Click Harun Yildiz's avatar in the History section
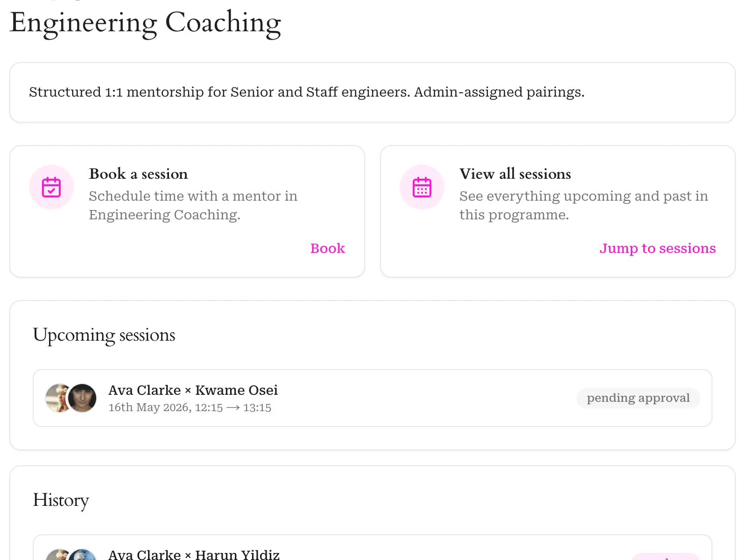Image resolution: width=747 pixels, height=560 pixels. 82,555
